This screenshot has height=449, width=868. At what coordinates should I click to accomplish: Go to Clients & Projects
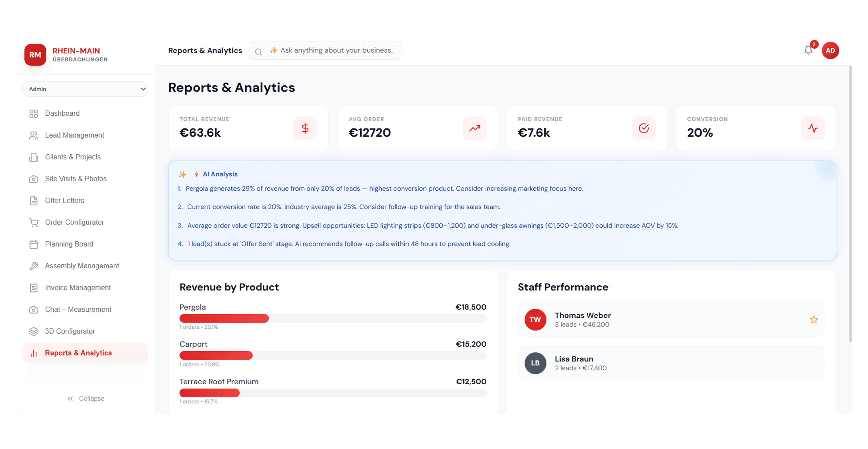[x=85, y=157]
